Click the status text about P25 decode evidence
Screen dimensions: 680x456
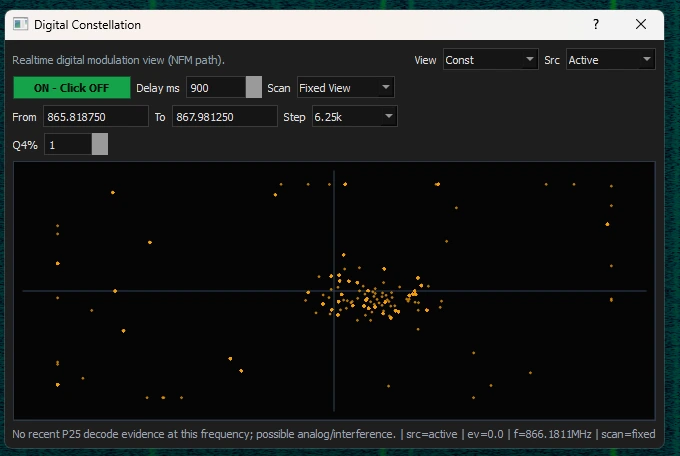204,434
